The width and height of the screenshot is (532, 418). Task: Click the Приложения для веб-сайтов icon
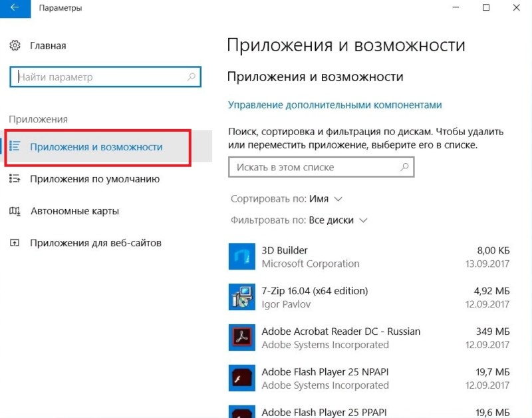(15, 243)
